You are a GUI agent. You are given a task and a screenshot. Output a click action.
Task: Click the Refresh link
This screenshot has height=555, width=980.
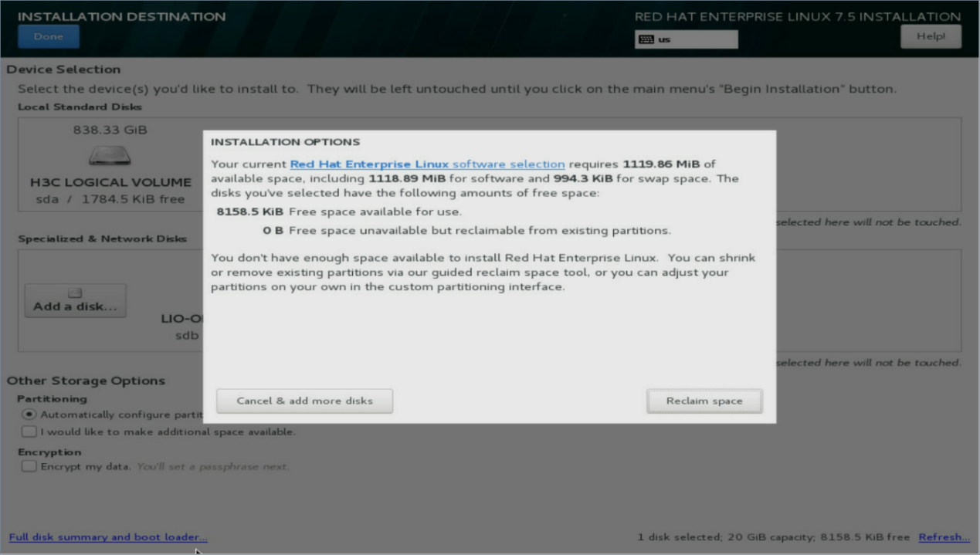[x=944, y=537]
